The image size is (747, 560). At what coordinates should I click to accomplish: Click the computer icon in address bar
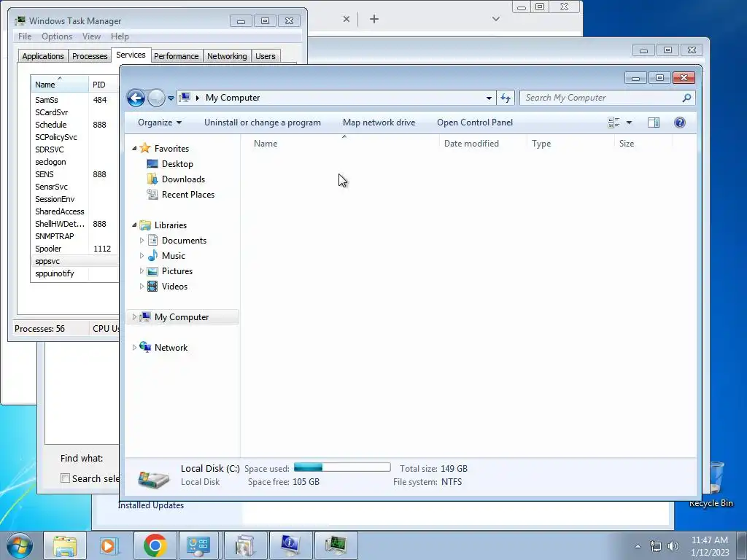tap(185, 98)
